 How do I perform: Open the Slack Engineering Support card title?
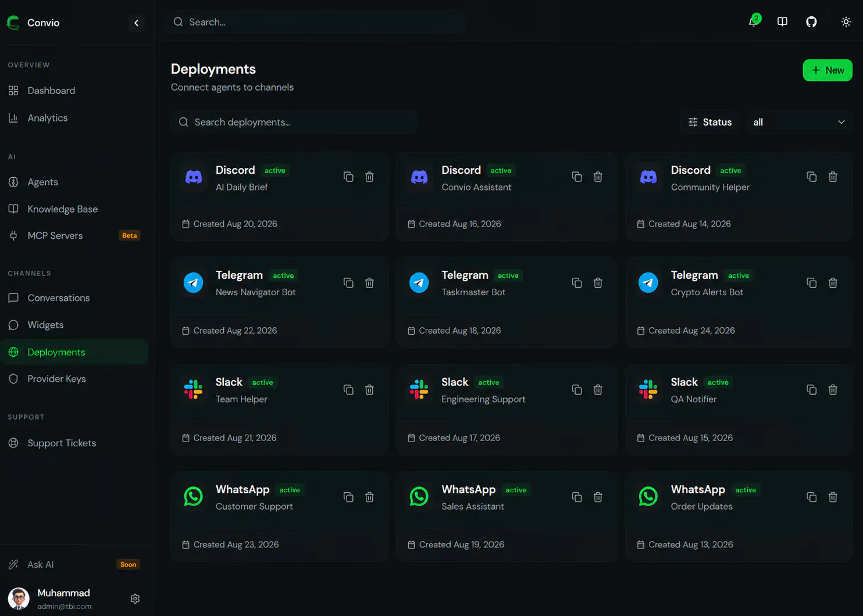(x=455, y=382)
